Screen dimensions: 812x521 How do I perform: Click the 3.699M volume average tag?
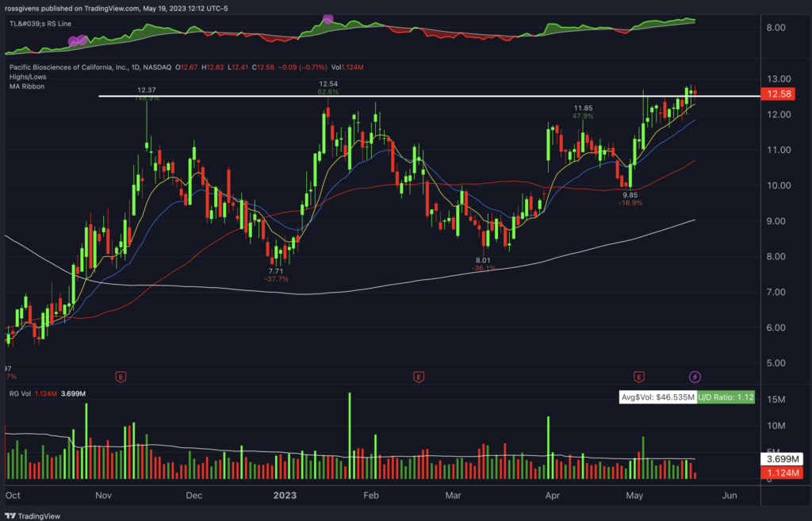point(782,459)
